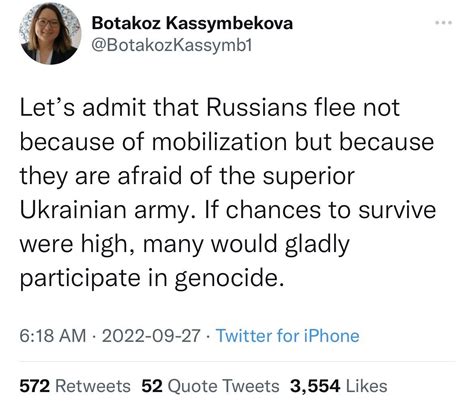This screenshot has width=474, height=405.
Task: Click the 6:18 AM timestamp
Action: [x=53, y=335]
